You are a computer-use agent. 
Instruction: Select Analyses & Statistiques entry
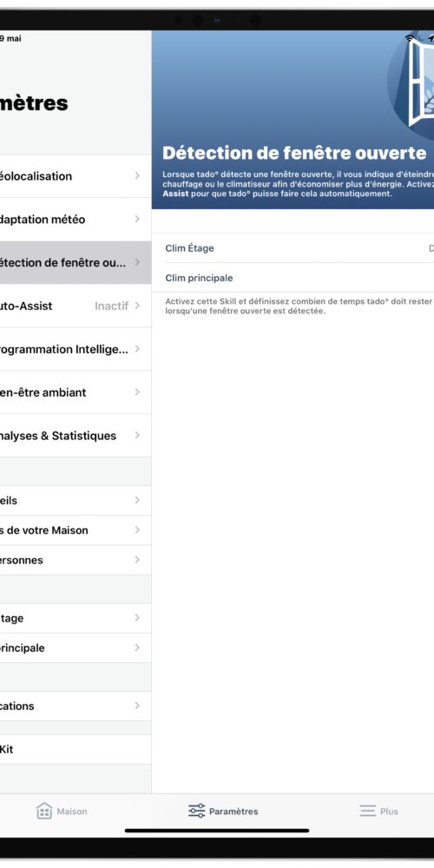click(76, 436)
